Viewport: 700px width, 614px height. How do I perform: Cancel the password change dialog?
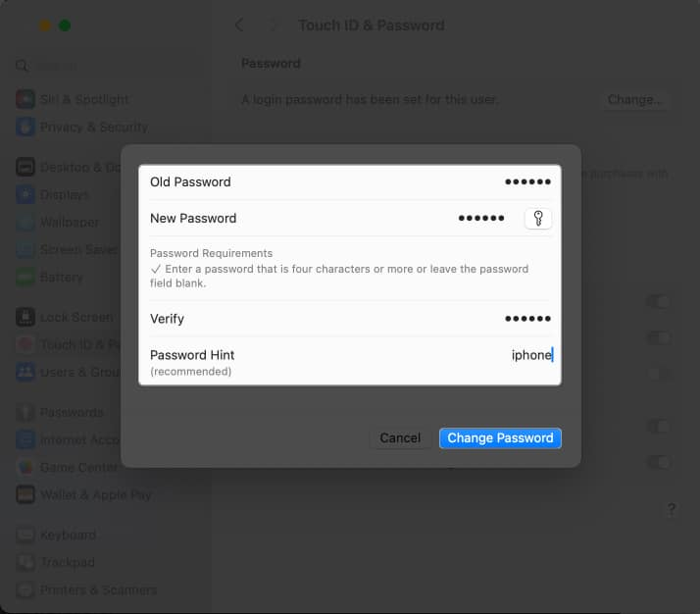click(x=400, y=438)
